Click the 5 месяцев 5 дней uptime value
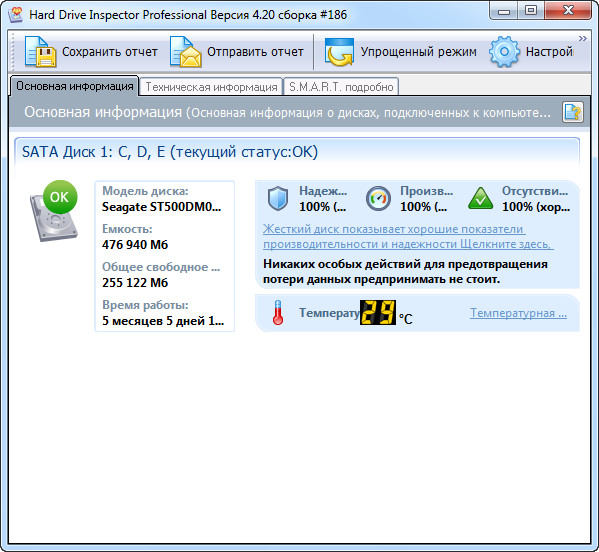Image resolution: width=599 pixels, height=552 pixels. [x=163, y=321]
